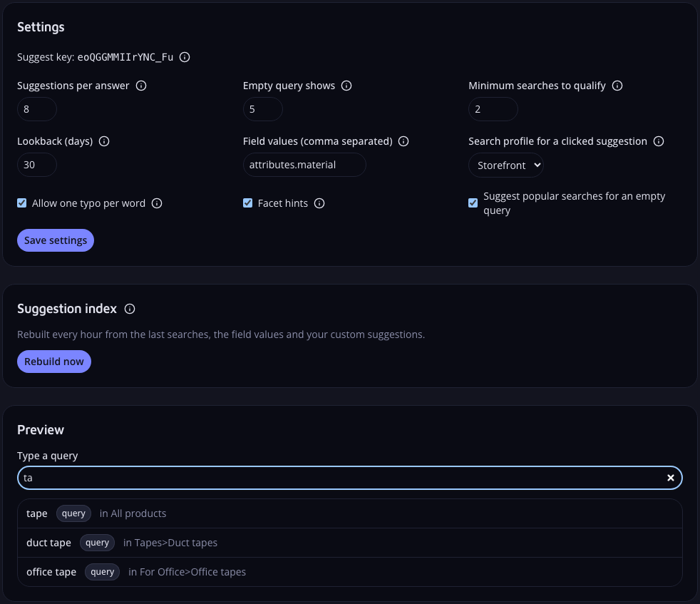
Task: Click info icon beside Suggestion index heading
Action: 130,309
